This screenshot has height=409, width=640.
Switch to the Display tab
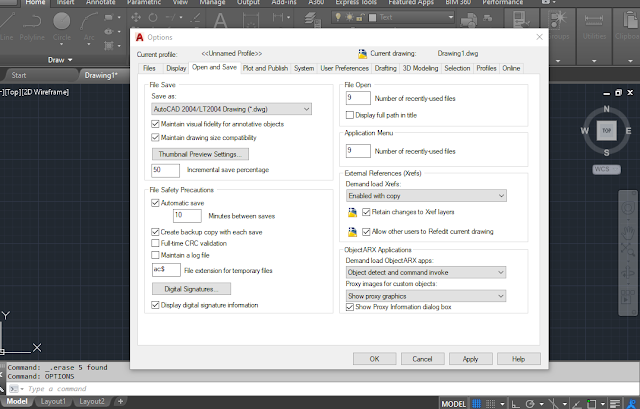(x=176, y=68)
